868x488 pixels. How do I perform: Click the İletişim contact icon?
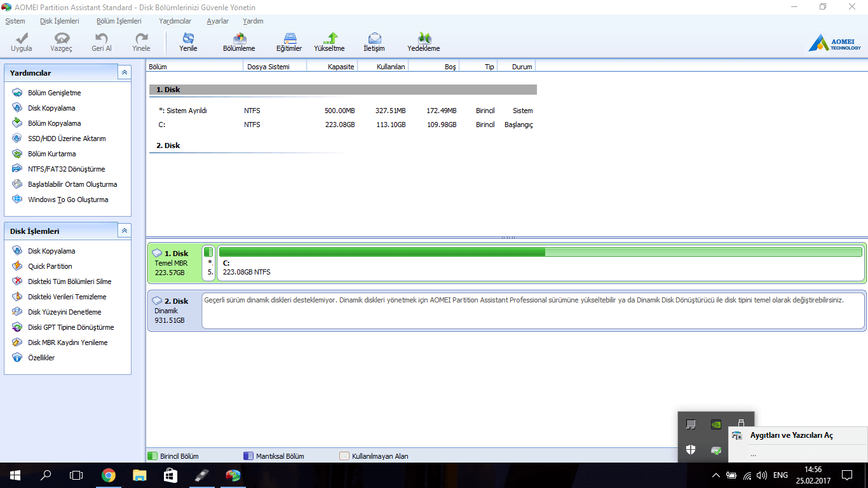click(x=374, y=39)
